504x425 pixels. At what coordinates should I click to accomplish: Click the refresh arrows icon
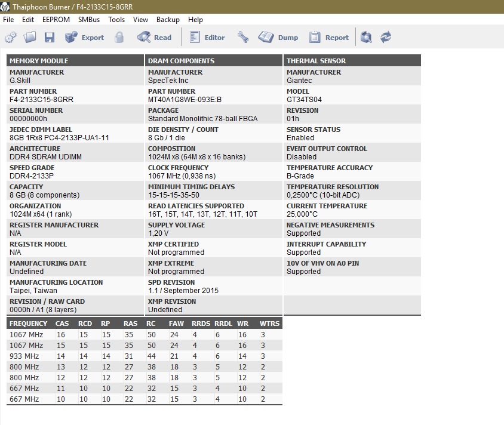pyautogui.click(x=386, y=37)
